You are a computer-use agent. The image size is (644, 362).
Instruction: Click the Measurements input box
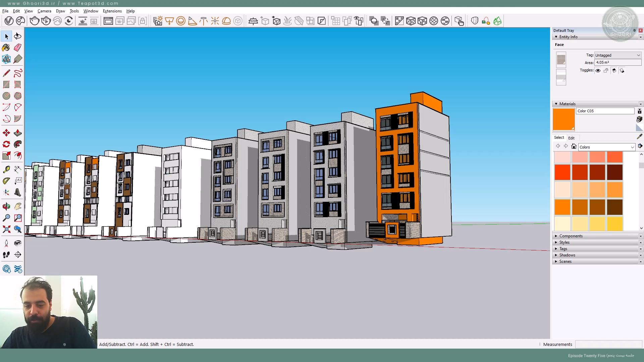608,344
